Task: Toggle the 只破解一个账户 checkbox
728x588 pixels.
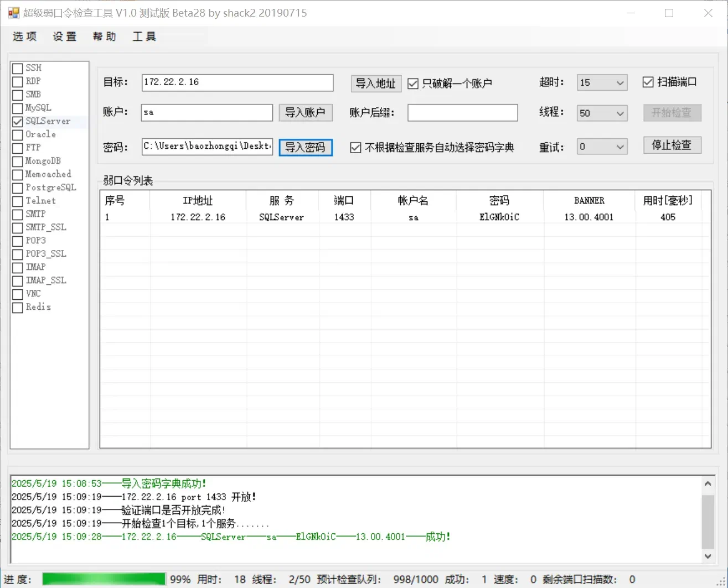Action: click(412, 84)
